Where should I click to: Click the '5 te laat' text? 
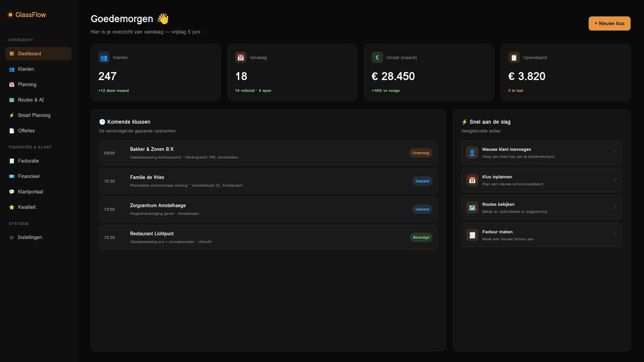[516, 90]
